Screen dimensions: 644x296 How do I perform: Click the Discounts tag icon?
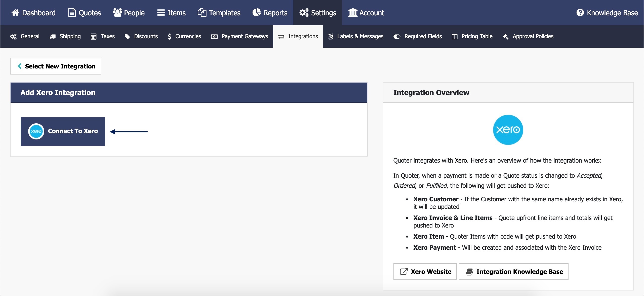pyautogui.click(x=127, y=37)
